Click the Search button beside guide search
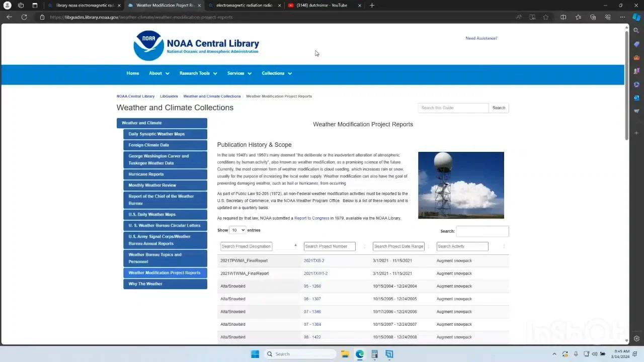 click(x=499, y=108)
